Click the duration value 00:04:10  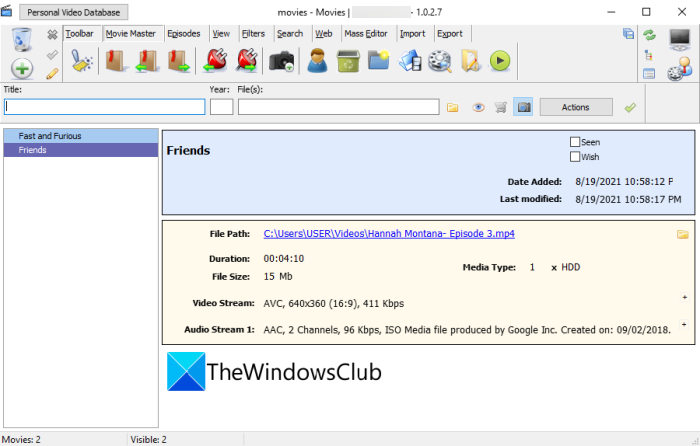pos(283,258)
